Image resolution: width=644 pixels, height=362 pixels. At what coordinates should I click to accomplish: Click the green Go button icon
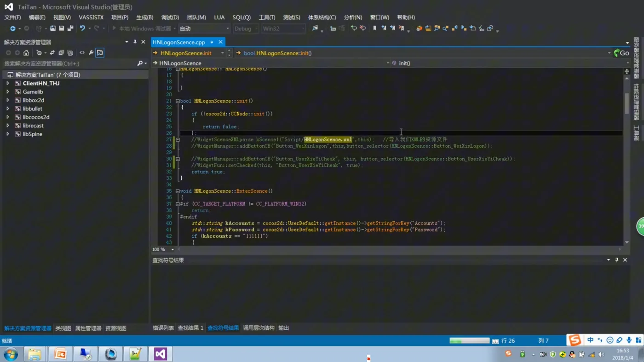(621, 53)
